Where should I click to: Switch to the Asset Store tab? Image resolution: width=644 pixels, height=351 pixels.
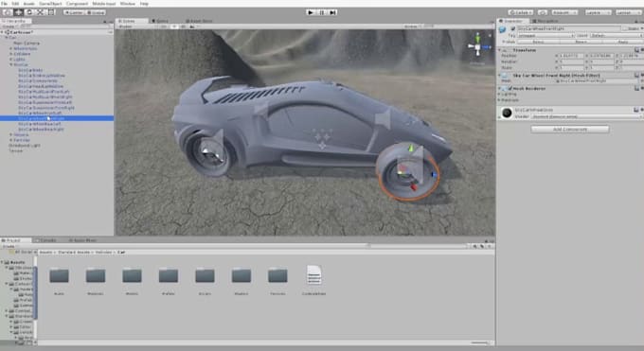coord(199,21)
